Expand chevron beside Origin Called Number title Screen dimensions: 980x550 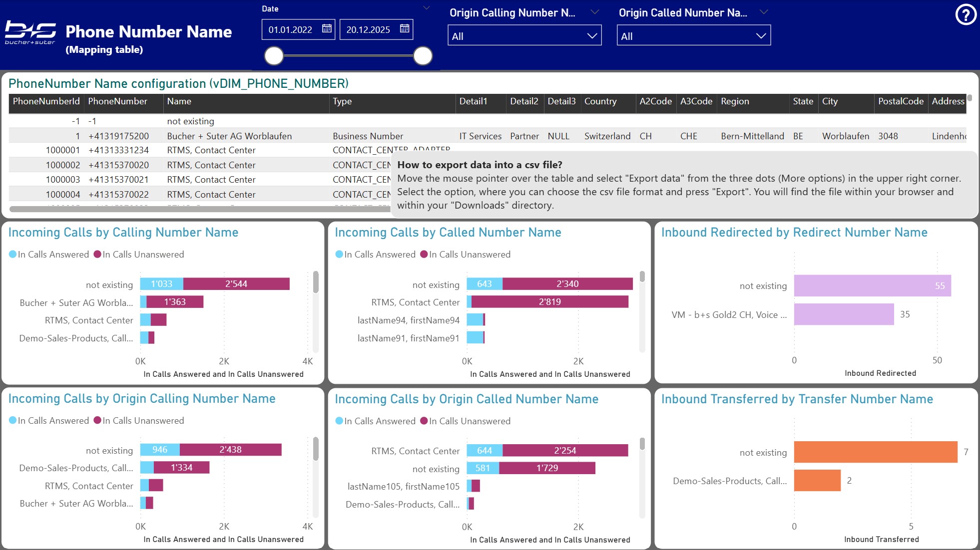click(x=764, y=12)
